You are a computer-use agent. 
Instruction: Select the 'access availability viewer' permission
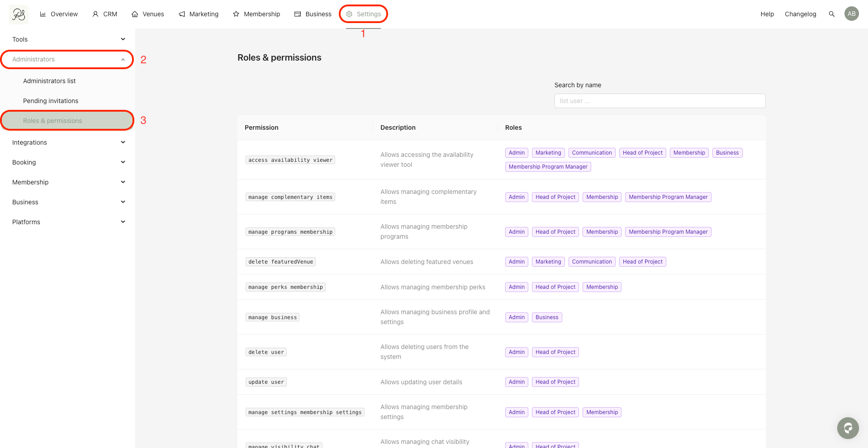pos(290,160)
